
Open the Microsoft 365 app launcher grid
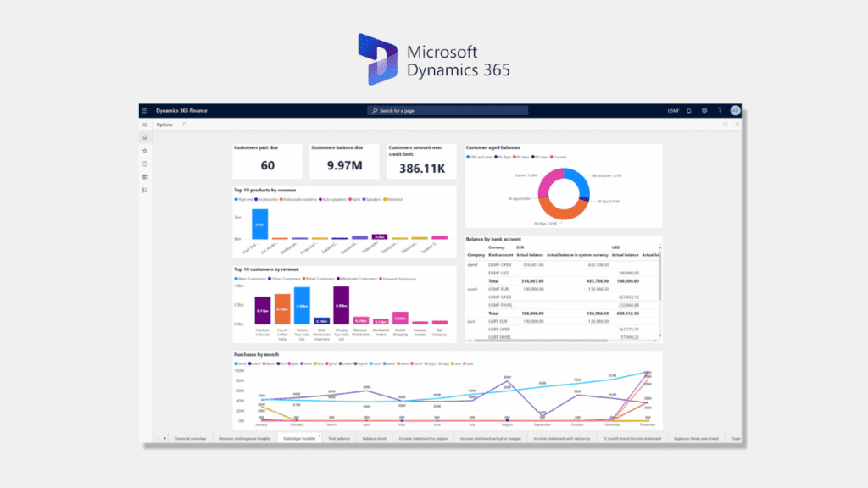(x=144, y=109)
